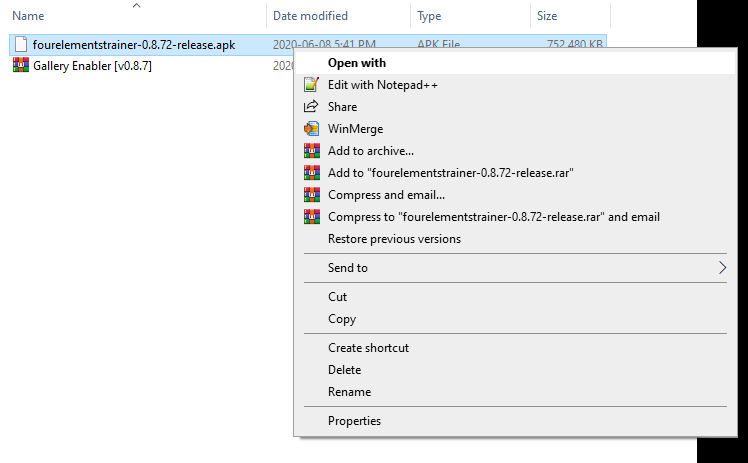The image size is (748, 463).
Task: Click WinRAR icon beside Compress and email
Action: 310,195
